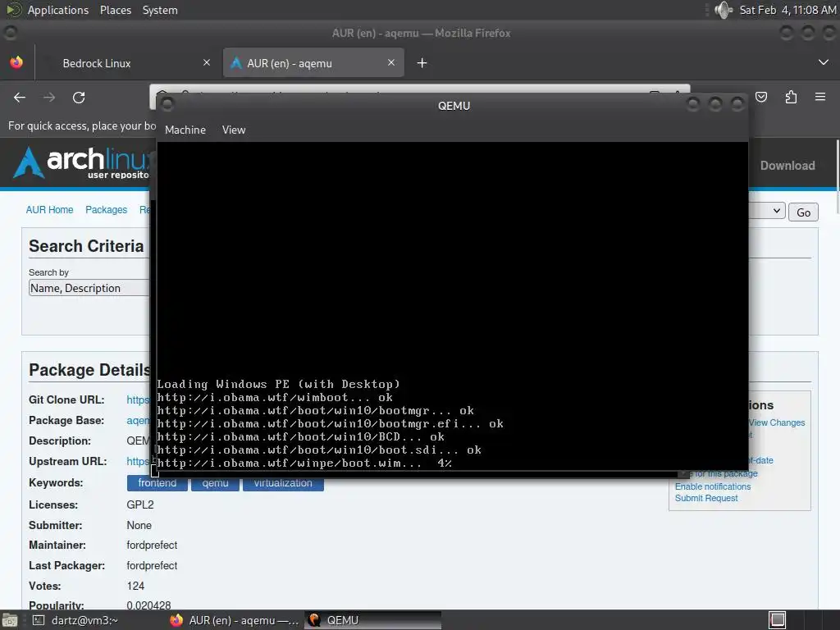The width and height of the screenshot is (840, 630).
Task: Click the Firefox forward arrow
Action: tap(49, 98)
